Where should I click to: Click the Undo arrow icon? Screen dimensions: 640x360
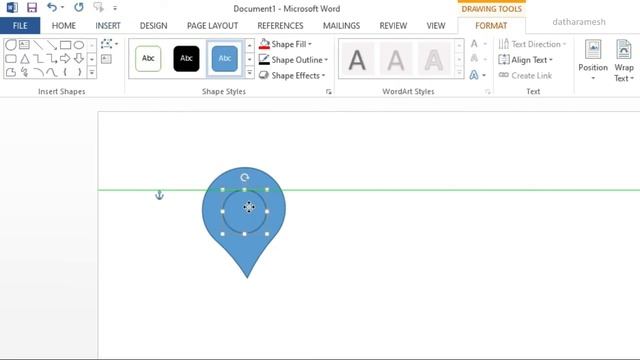[51, 7]
